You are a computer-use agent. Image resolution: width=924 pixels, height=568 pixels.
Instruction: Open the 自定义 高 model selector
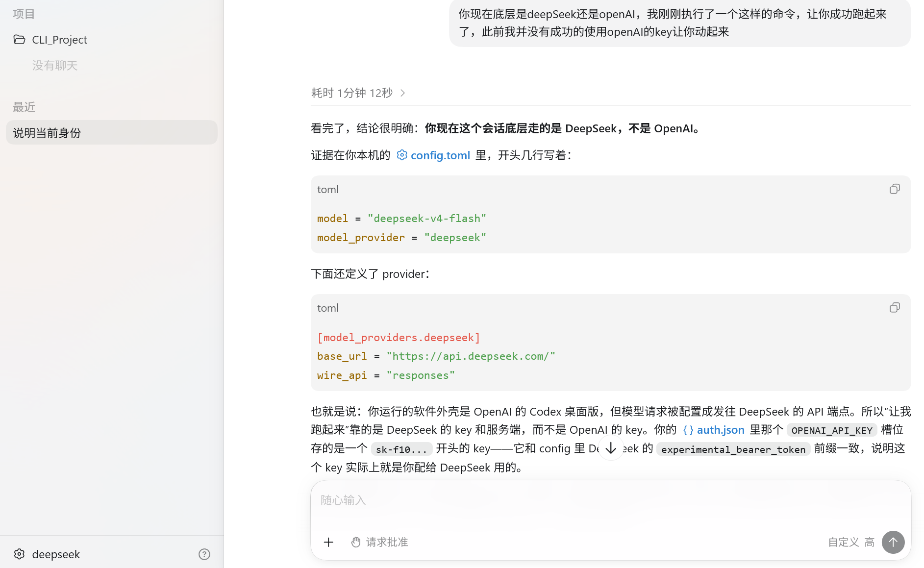pyautogui.click(x=851, y=542)
